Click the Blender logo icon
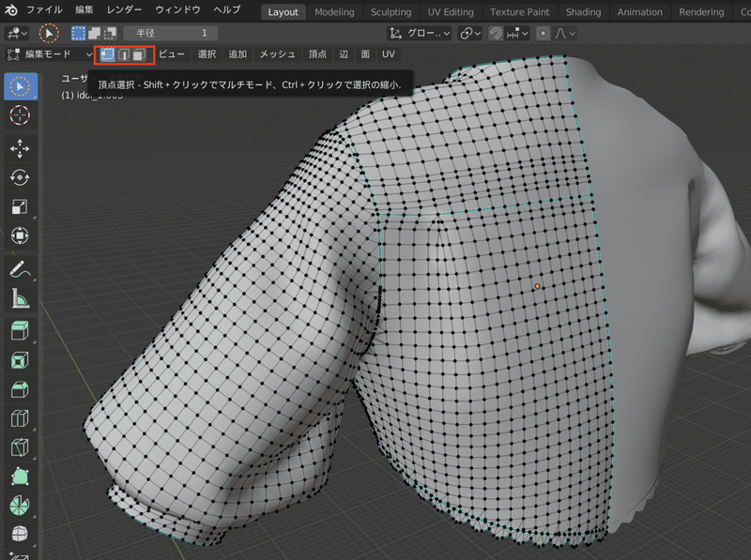This screenshot has height=560, width=751. tap(11, 9)
